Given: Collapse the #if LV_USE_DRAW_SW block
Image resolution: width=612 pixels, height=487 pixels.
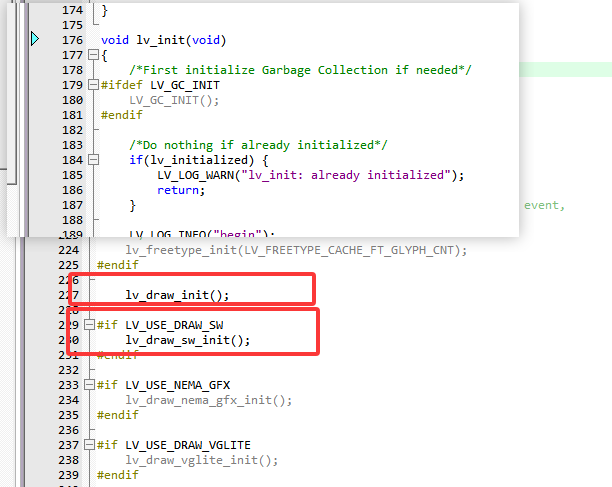Looking at the screenshot, I should (90, 325).
